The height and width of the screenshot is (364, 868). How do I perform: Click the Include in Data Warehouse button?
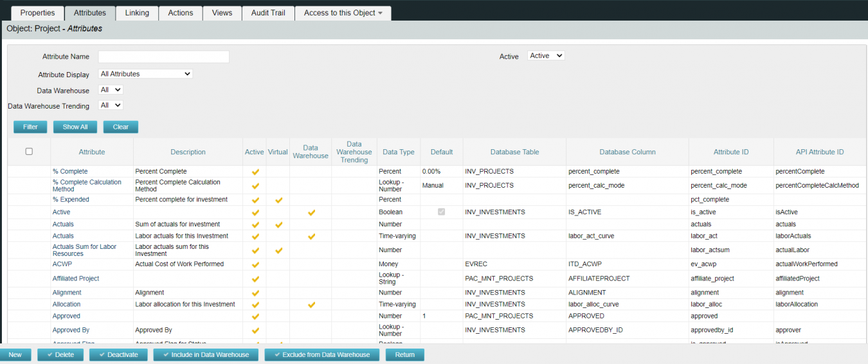pyautogui.click(x=205, y=355)
